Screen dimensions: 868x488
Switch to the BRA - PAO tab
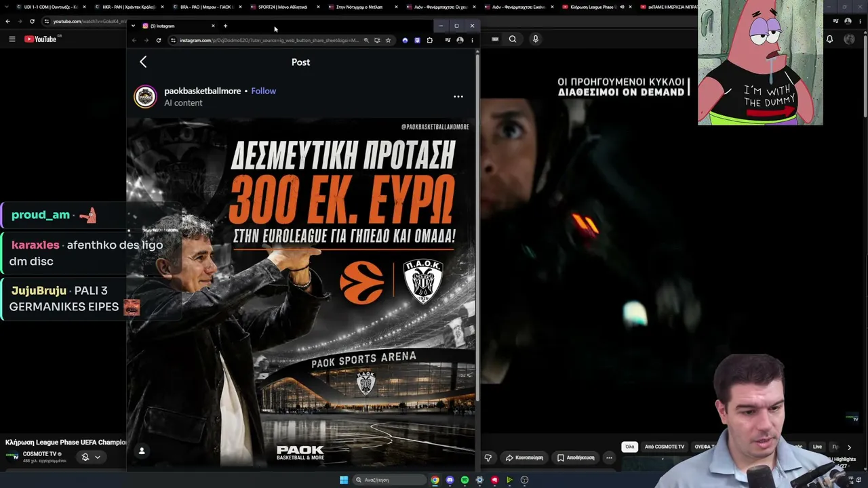[x=206, y=7]
